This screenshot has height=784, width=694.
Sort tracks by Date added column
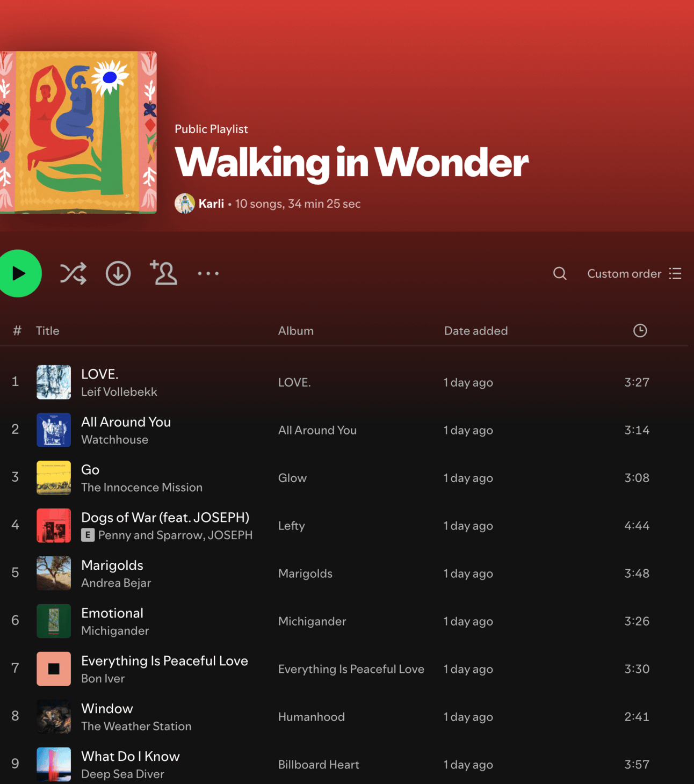click(x=476, y=331)
